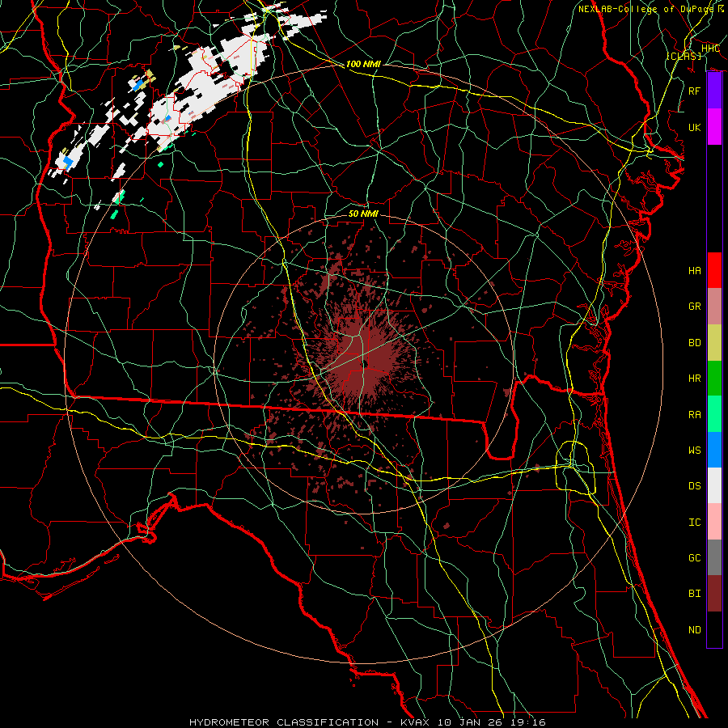The image size is (728, 728).
Task: Select the GR graupel legend color
Action: coord(714,307)
